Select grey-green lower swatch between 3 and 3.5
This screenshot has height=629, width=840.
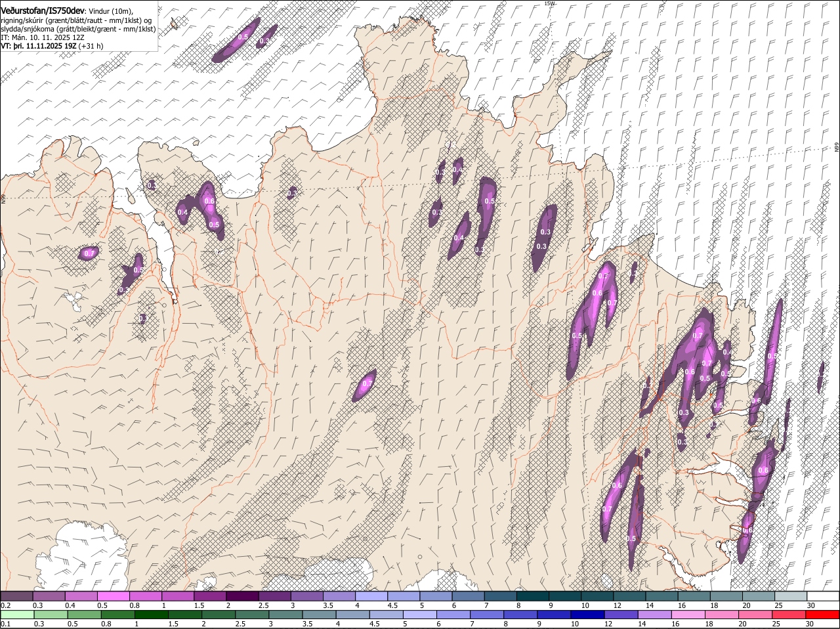tap(285, 615)
